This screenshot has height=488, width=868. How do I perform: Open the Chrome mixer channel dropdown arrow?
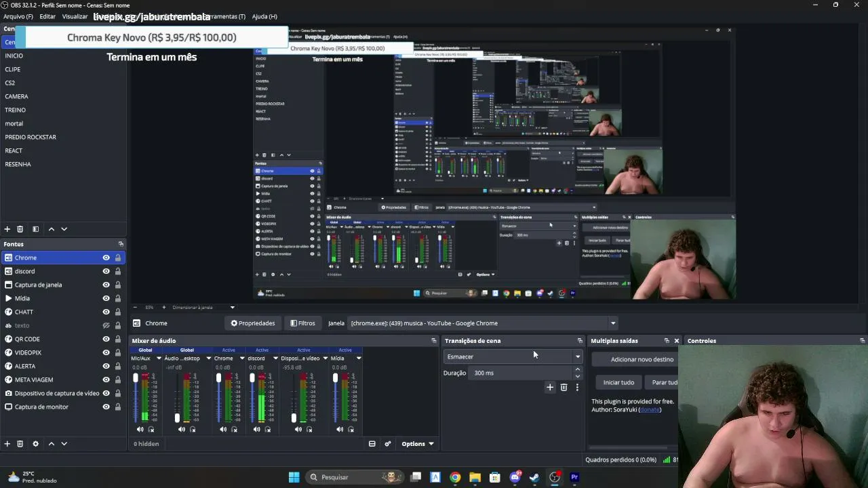[241, 359]
